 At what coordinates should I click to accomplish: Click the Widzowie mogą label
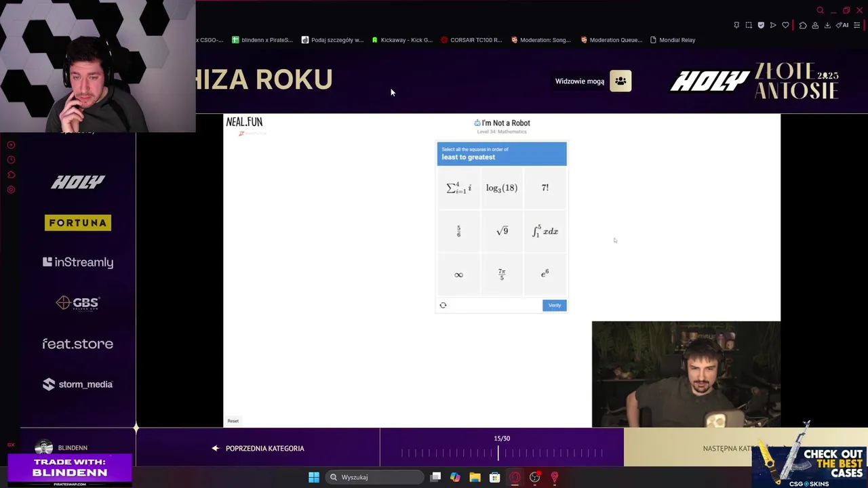tap(580, 81)
